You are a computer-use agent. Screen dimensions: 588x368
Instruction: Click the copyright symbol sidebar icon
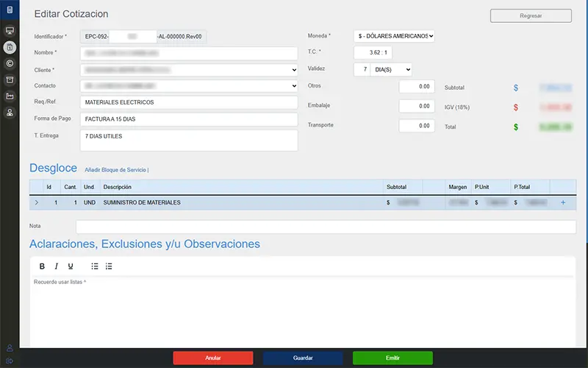point(10,63)
